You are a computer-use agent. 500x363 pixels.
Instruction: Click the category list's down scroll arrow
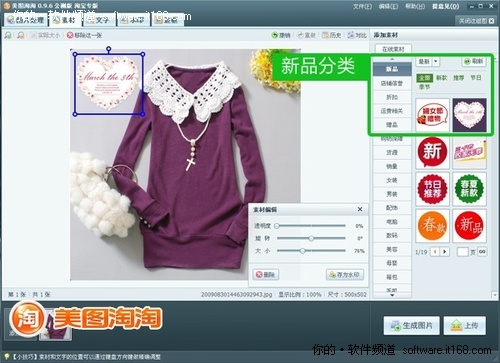pyautogui.click(x=392, y=295)
